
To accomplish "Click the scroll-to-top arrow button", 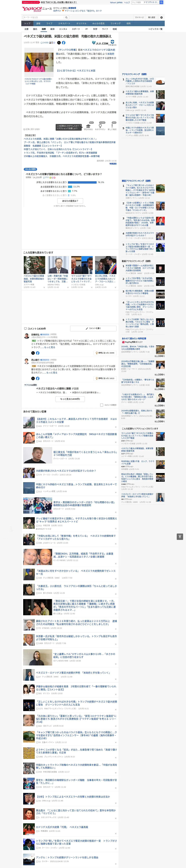I will (180, 536).
